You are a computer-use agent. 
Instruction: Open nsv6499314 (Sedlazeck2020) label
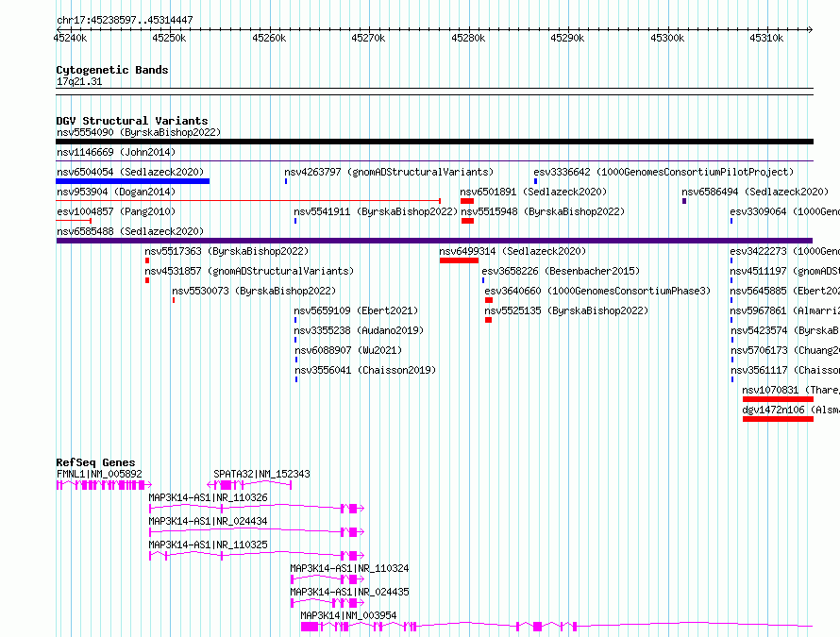pyautogui.click(x=512, y=251)
